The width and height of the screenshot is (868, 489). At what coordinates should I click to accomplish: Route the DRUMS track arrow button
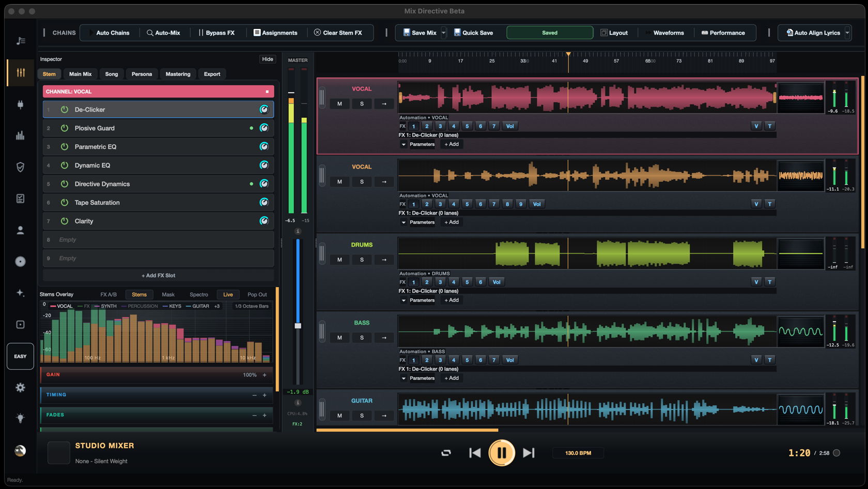(x=384, y=260)
